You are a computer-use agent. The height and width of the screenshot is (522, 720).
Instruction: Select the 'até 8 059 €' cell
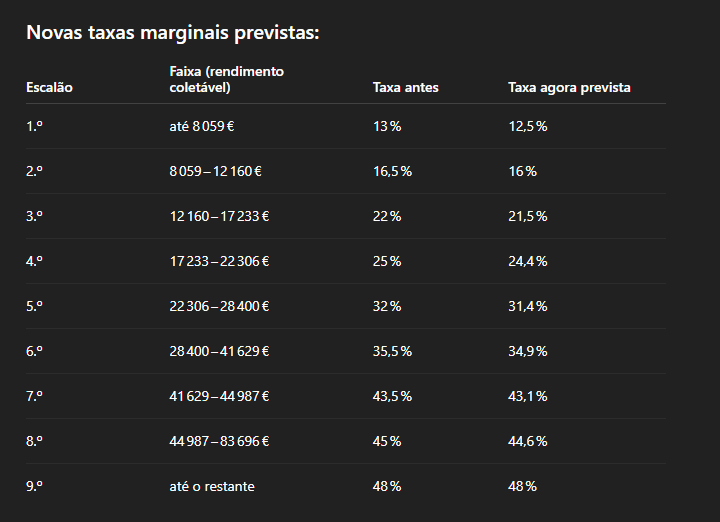(202, 126)
